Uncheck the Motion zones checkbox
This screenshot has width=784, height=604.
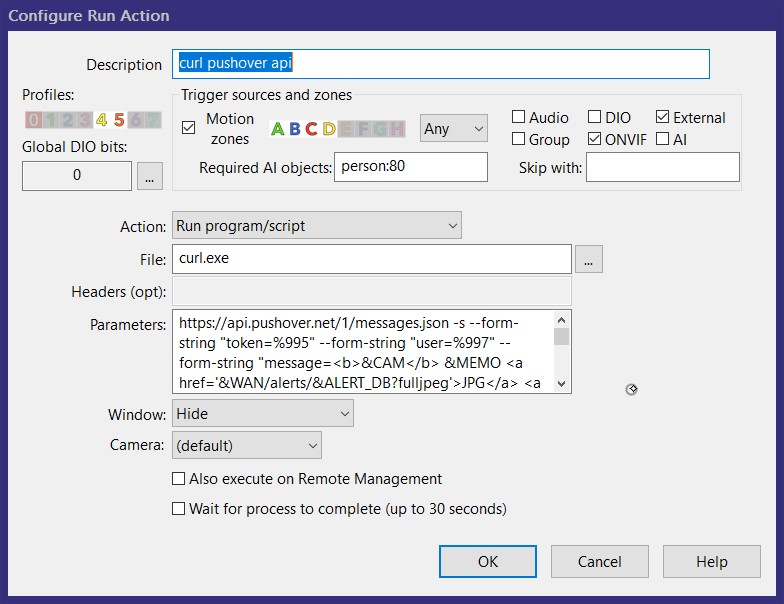[x=189, y=128]
